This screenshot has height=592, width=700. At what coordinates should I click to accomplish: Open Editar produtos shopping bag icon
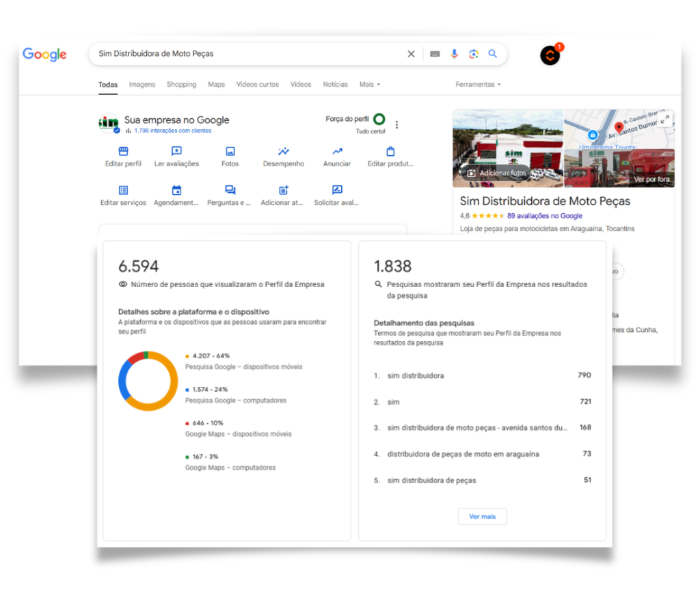pyautogui.click(x=390, y=151)
